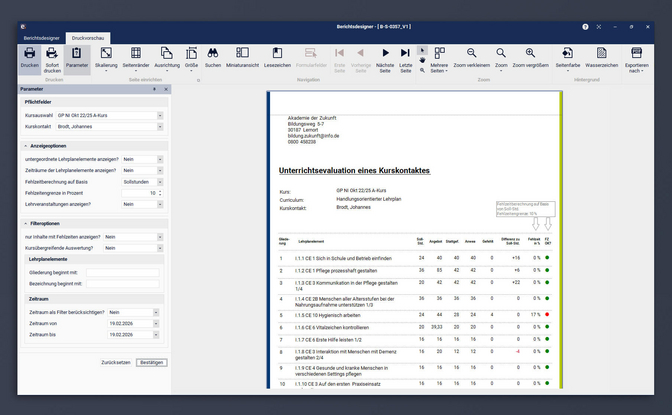Click the Drucken printer icon
Viewport: 672px width, 415px height.
tap(30, 58)
